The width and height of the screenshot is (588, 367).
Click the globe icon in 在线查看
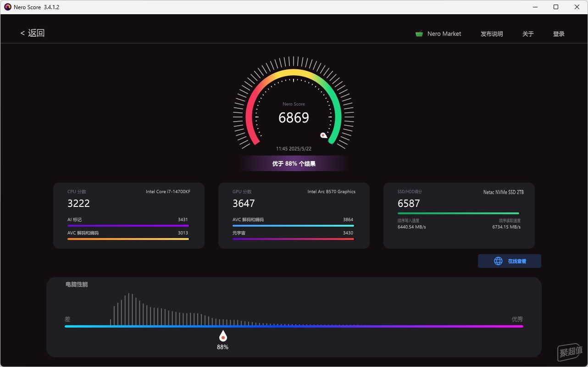point(498,261)
